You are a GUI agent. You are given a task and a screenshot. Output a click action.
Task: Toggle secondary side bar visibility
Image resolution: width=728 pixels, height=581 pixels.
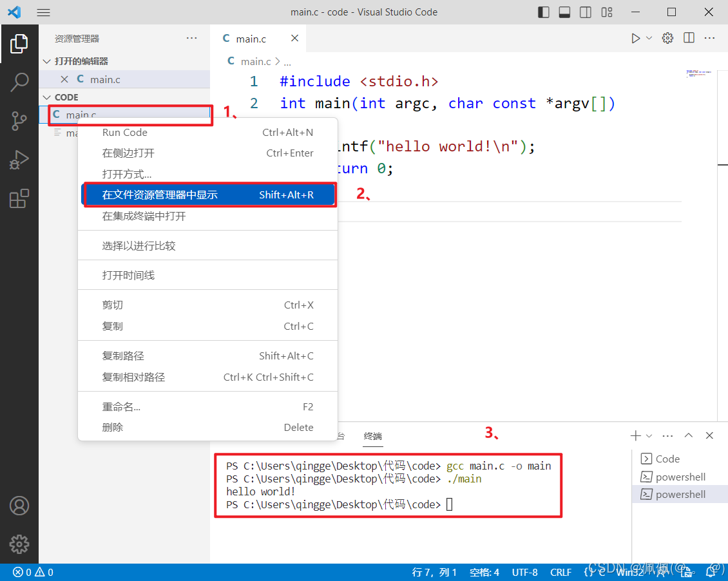pos(586,12)
